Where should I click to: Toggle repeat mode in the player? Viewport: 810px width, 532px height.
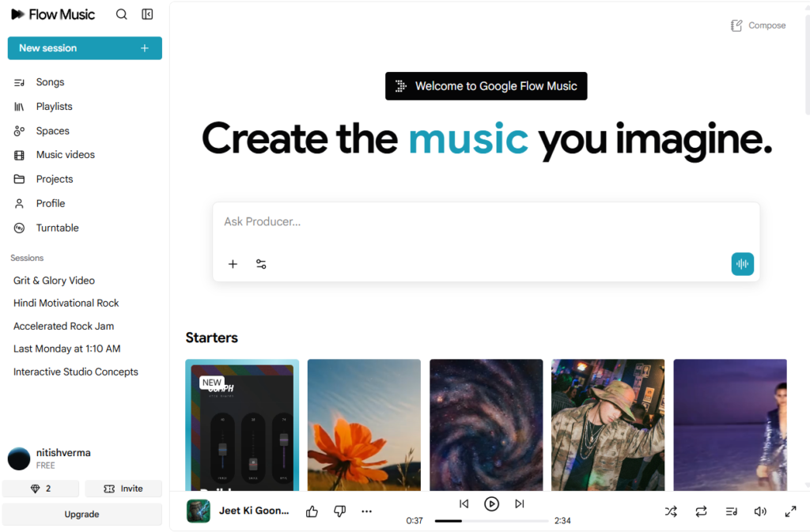point(701,511)
